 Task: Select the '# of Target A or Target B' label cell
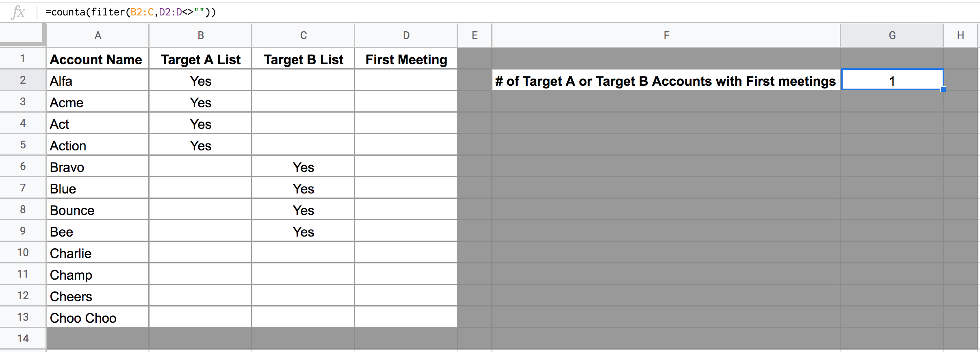pyautogui.click(x=666, y=81)
